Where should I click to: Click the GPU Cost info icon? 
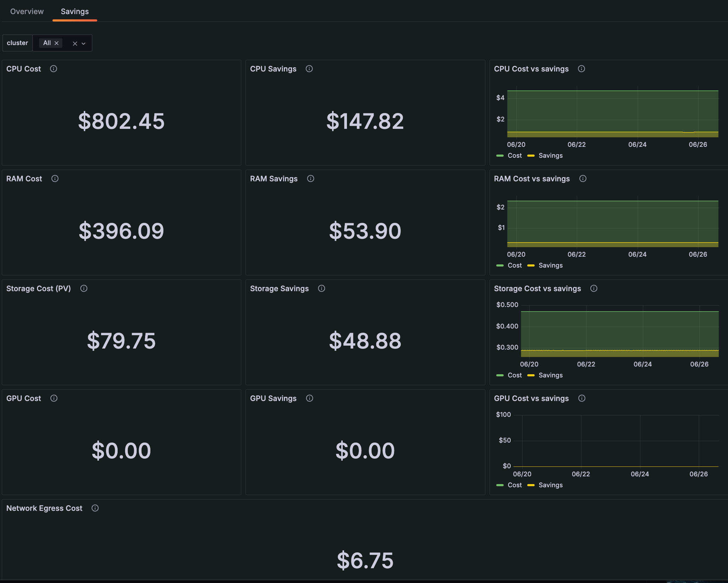54,398
